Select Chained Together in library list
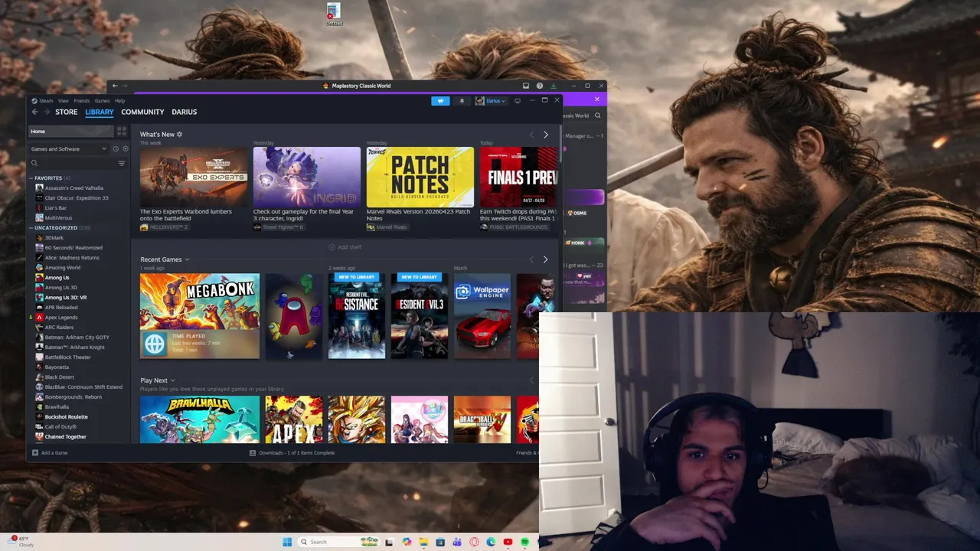The width and height of the screenshot is (980, 551). tap(65, 437)
